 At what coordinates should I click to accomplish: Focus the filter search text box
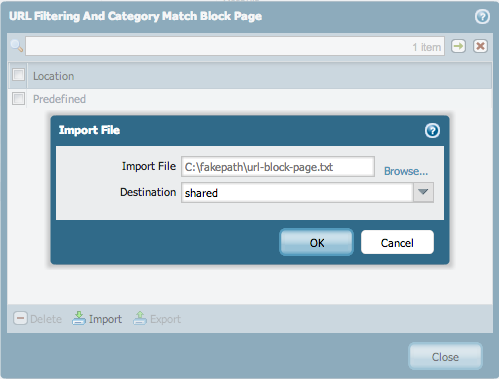pyautogui.click(x=235, y=46)
